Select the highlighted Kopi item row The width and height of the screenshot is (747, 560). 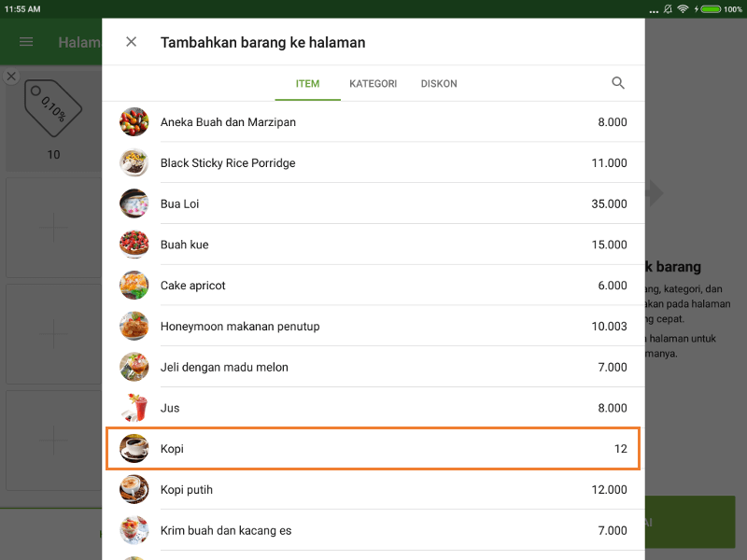coord(373,449)
